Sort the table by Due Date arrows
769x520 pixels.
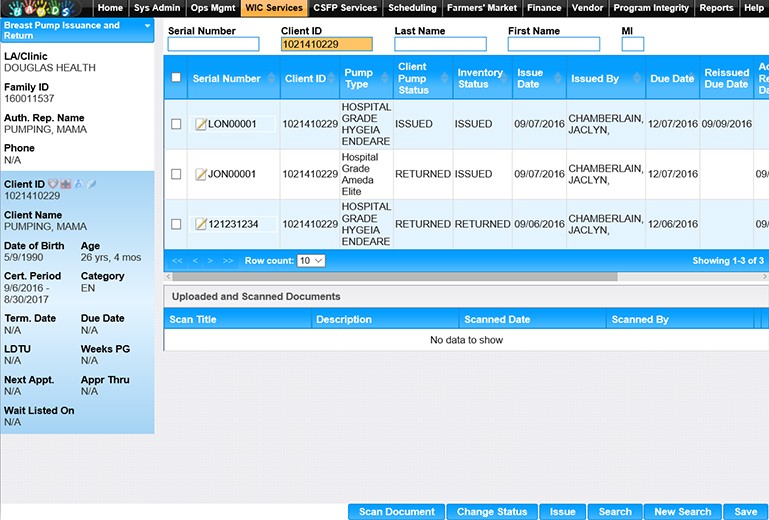click(697, 79)
